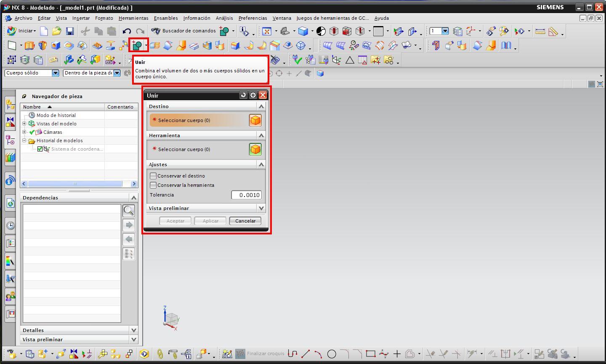Open the Editar menu
This screenshot has width=606, height=364.
(44, 18)
